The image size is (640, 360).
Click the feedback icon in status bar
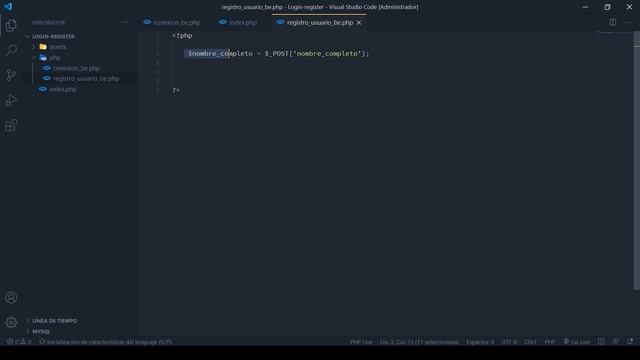[616, 342]
